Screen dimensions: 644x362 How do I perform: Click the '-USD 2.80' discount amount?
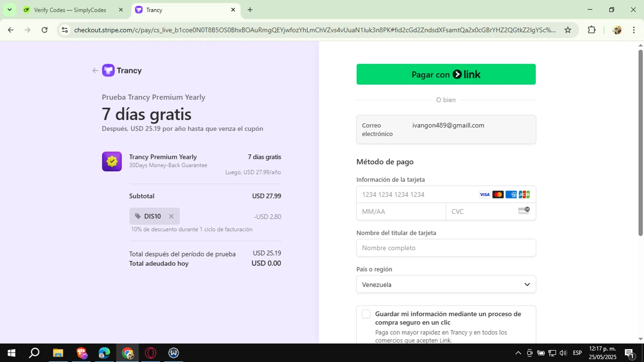(x=267, y=217)
